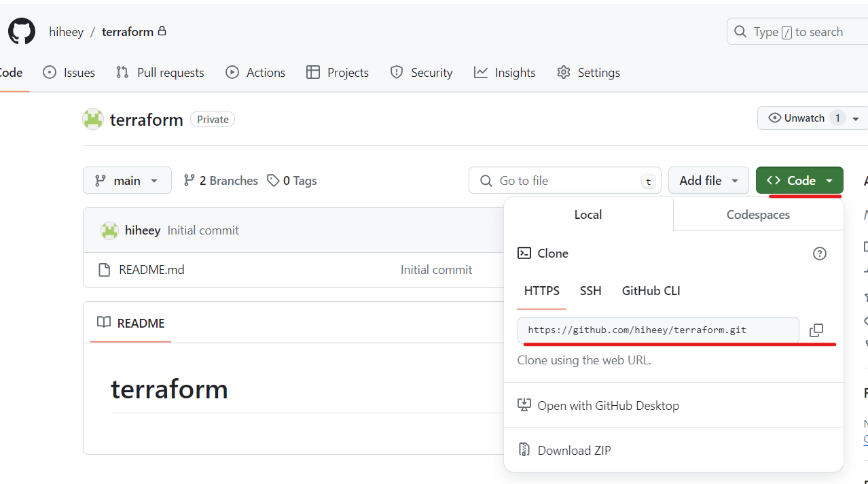Open the terraform repository breadcrumb link
This screenshot has width=868, height=484.
(x=128, y=32)
